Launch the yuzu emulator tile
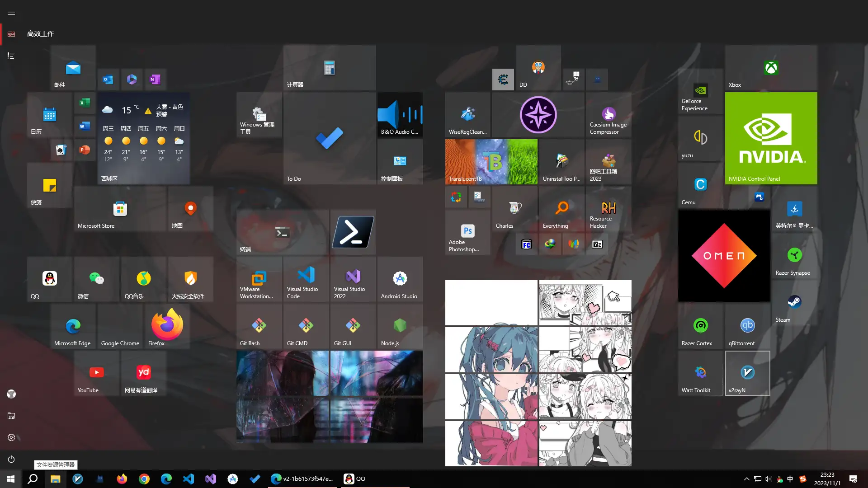The height and width of the screenshot is (488, 868). (x=700, y=138)
